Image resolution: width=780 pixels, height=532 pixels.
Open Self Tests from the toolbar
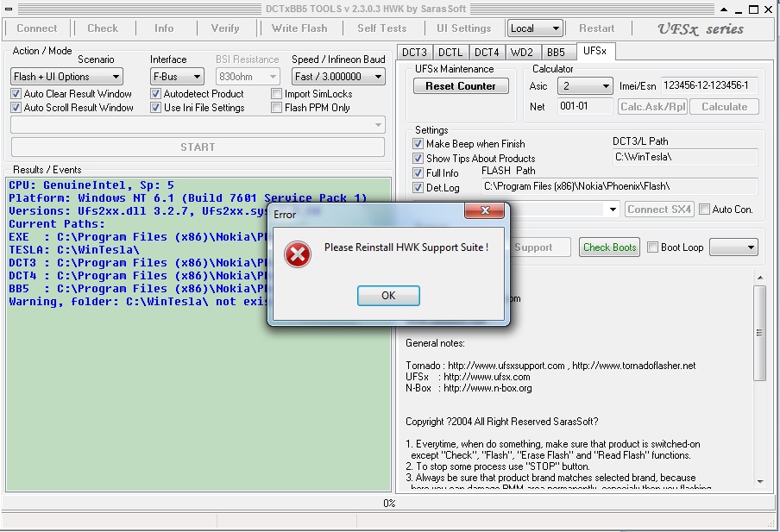(x=382, y=28)
